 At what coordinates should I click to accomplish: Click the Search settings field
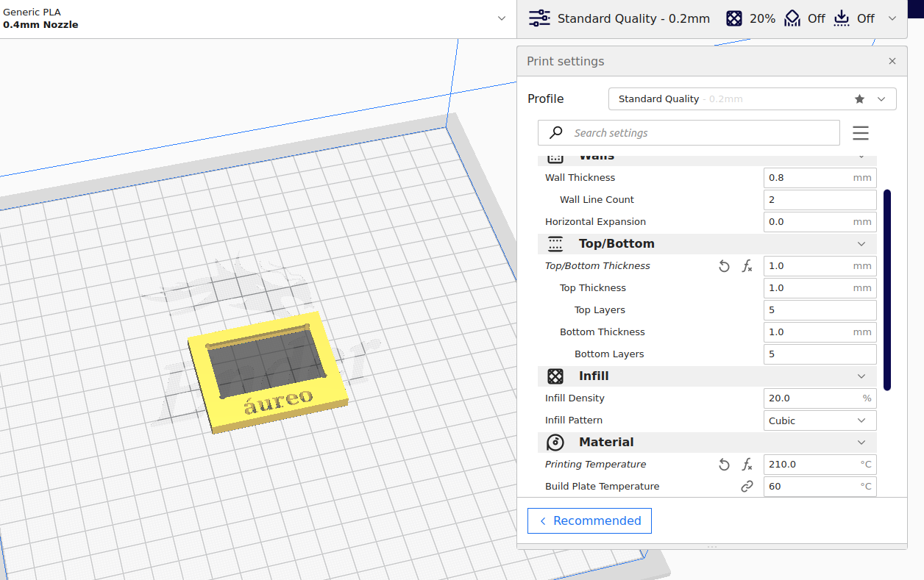tap(689, 133)
